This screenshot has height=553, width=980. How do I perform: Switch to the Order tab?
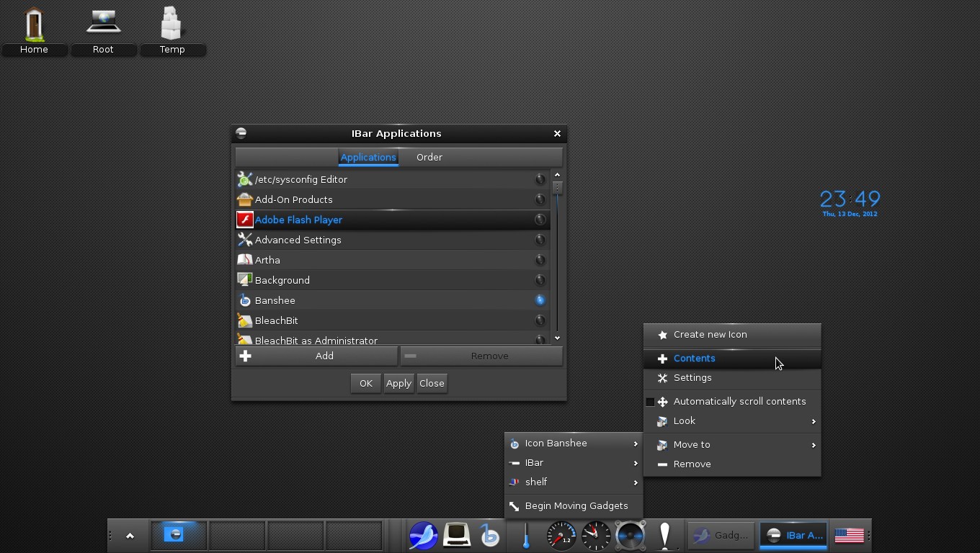(429, 157)
